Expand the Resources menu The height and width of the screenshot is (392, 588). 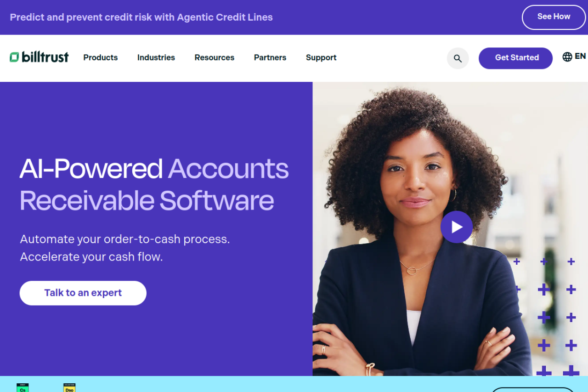tap(215, 57)
